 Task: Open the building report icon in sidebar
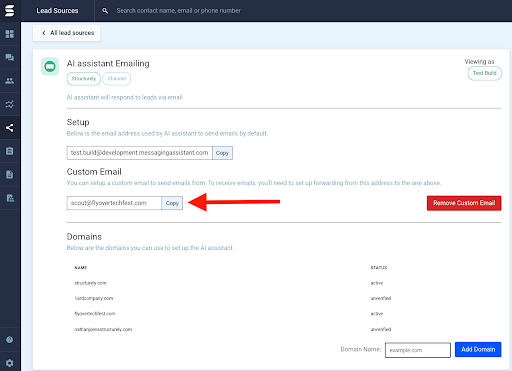(10, 198)
